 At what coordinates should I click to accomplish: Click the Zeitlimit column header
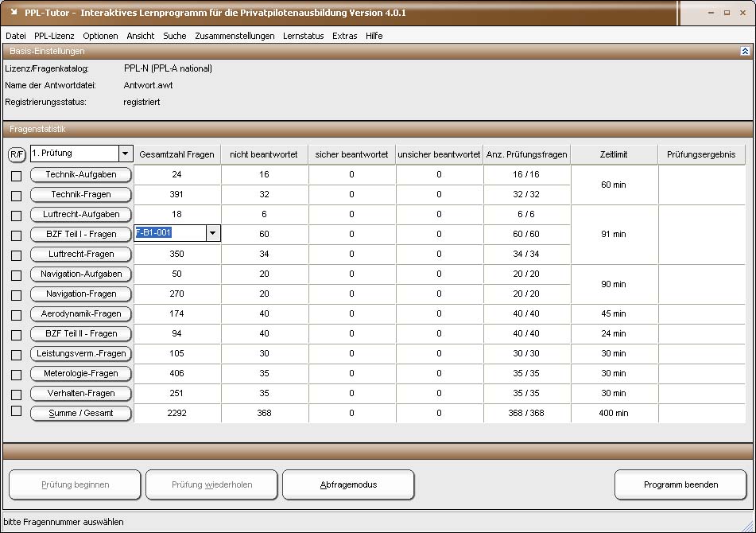click(x=614, y=155)
